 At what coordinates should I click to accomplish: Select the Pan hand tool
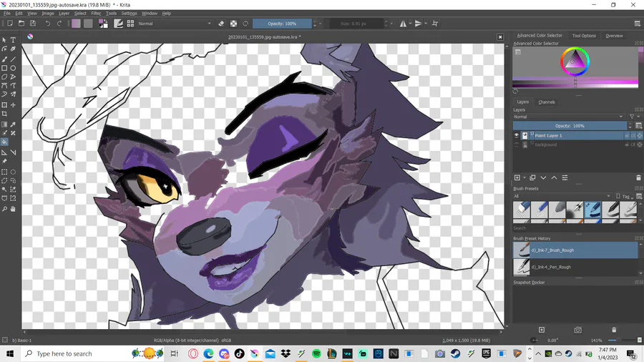pos(13,209)
